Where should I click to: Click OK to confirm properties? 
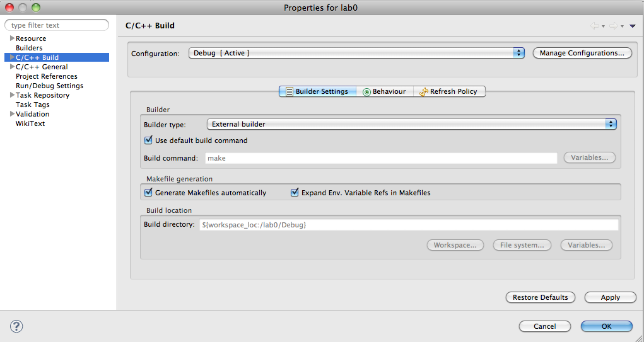click(606, 326)
